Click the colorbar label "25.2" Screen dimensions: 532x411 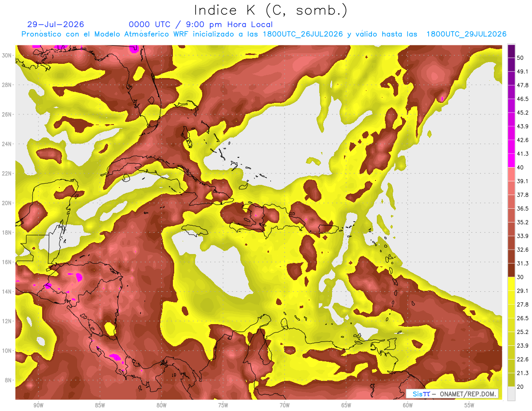point(522,332)
